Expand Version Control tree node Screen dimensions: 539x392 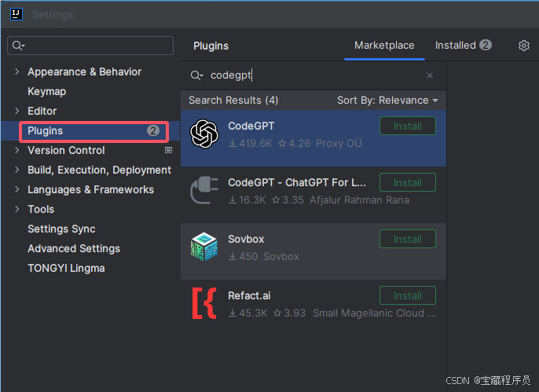16,150
